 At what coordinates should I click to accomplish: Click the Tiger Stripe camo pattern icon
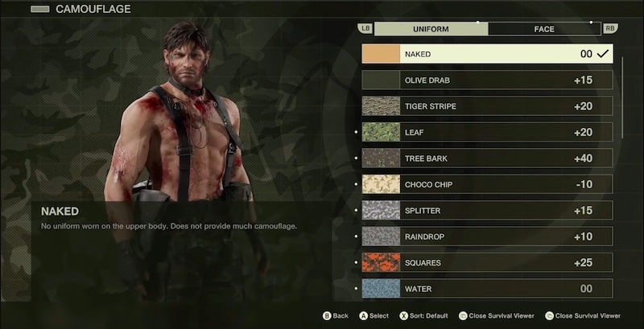(381, 106)
